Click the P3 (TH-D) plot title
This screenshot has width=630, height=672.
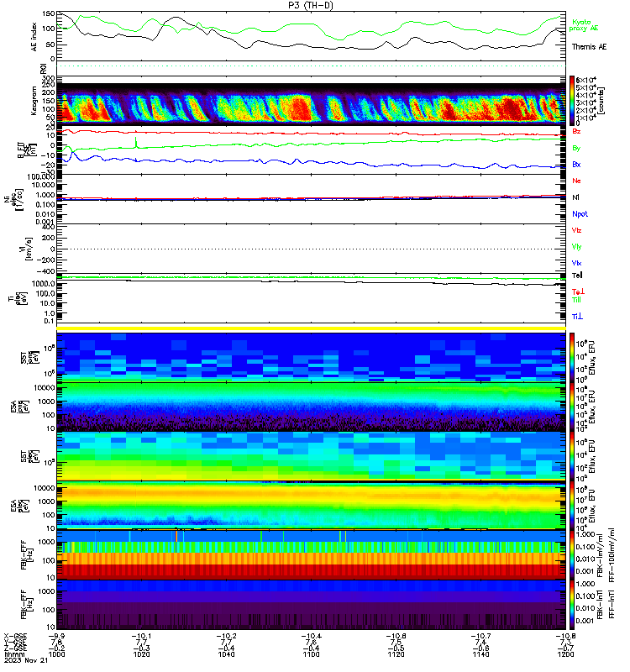point(314,5)
